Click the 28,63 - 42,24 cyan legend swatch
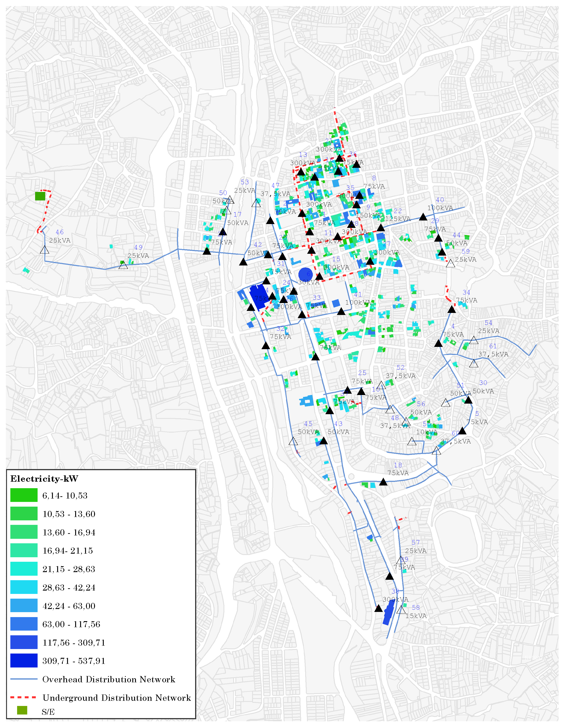 coord(24,587)
